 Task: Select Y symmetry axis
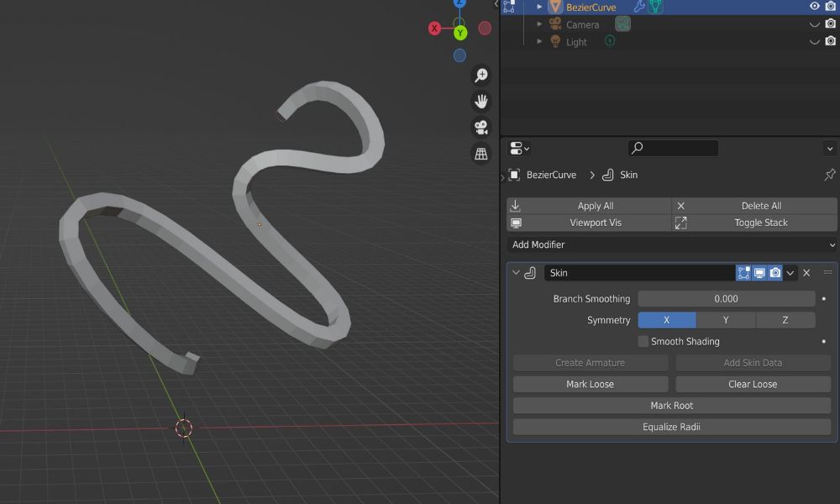726,320
